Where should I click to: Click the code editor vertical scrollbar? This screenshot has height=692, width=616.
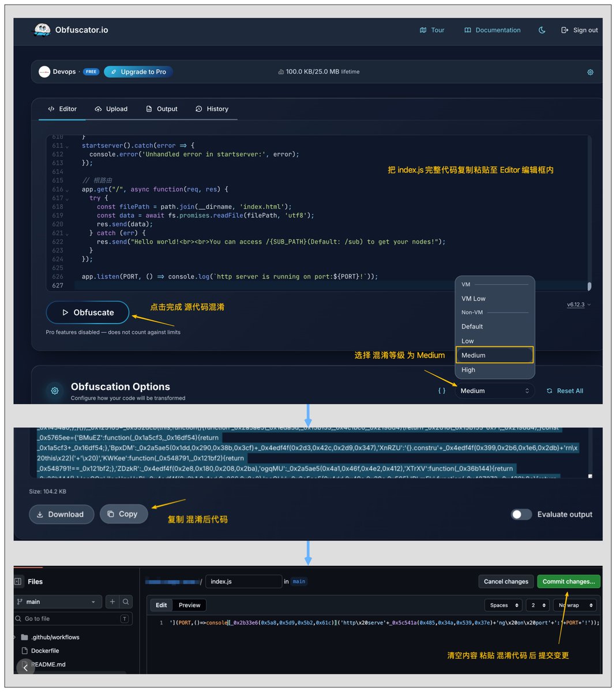pyautogui.click(x=589, y=286)
